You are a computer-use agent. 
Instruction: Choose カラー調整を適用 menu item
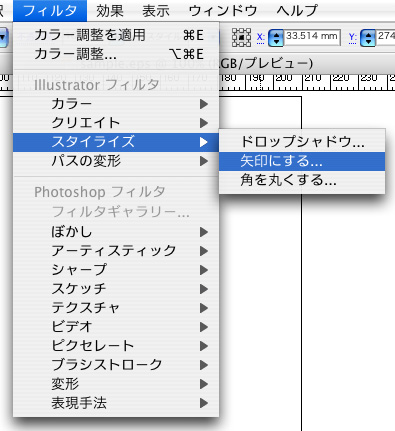(x=116, y=35)
